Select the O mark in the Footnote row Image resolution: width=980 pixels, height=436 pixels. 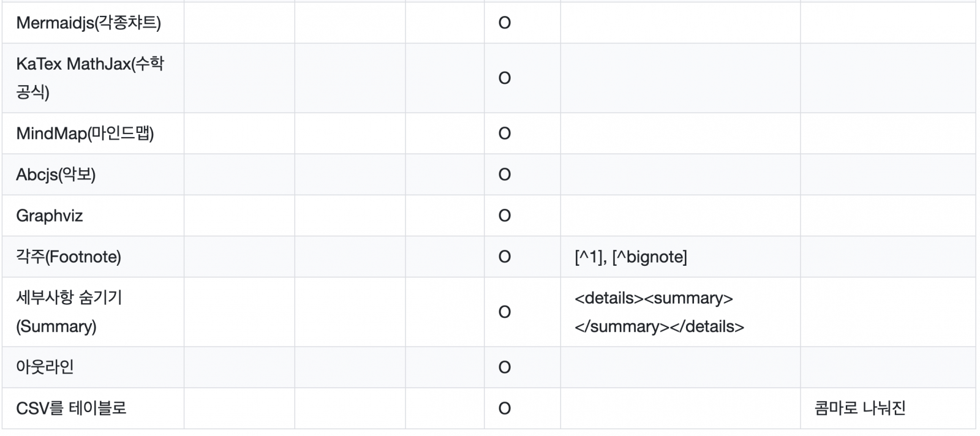click(505, 257)
